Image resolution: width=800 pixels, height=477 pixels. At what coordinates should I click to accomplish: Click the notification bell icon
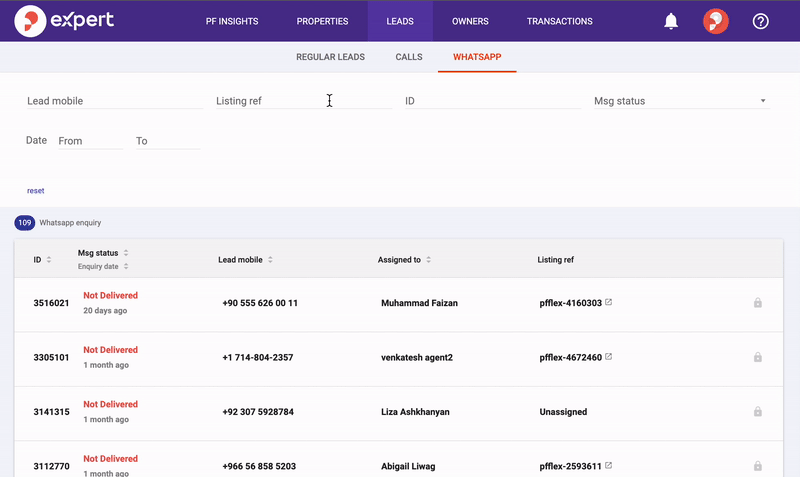tap(671, 21)
